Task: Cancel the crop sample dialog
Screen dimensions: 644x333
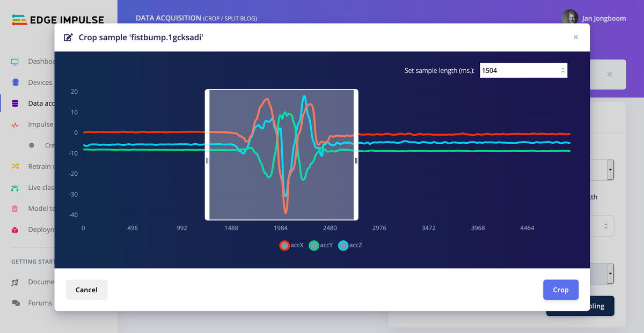Action: coord(86,290)
